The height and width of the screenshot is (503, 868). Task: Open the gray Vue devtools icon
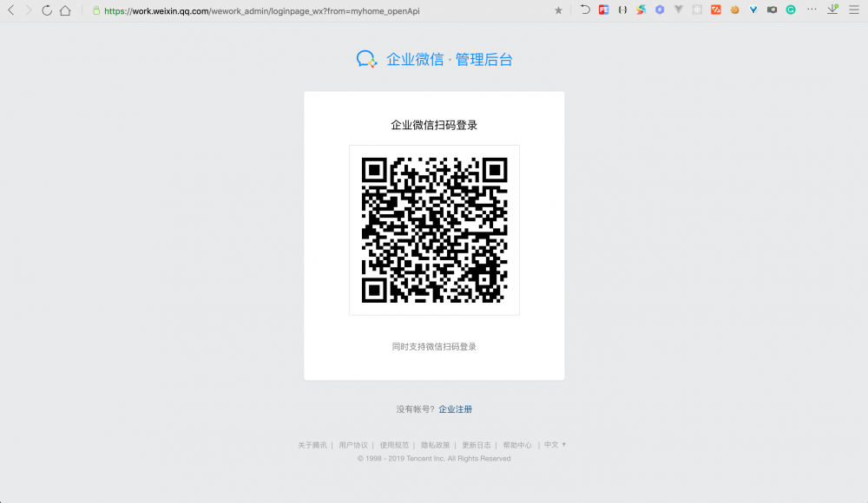(x=678, y=10)
